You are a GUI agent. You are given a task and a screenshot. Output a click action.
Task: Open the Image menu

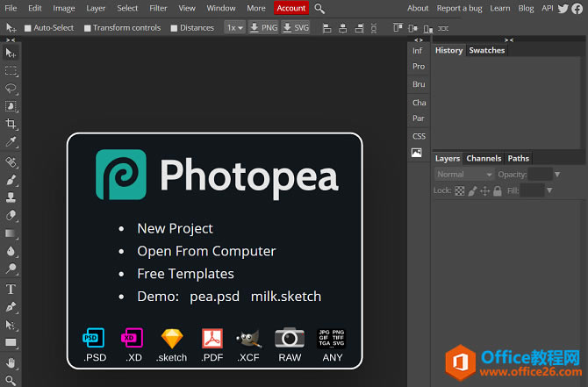point(64,8)
